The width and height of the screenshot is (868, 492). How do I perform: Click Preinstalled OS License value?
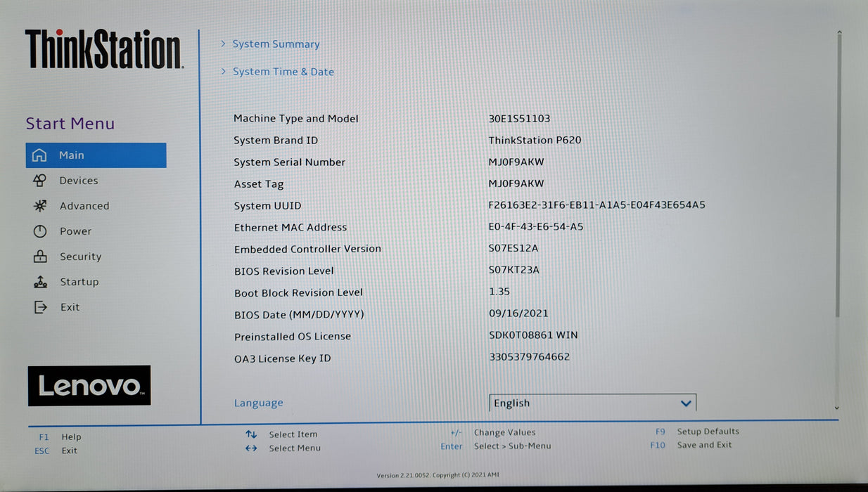[533, 335]
